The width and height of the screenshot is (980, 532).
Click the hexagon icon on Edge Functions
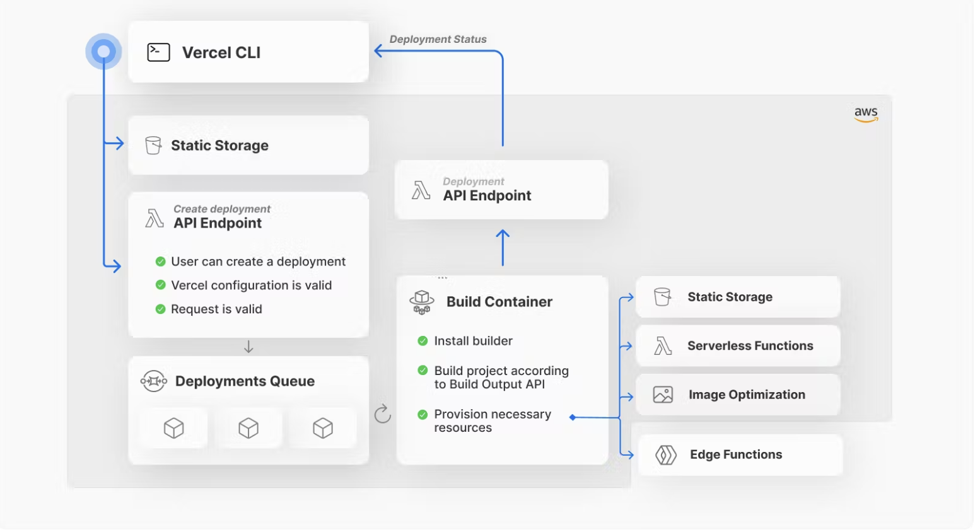[666, 454]
